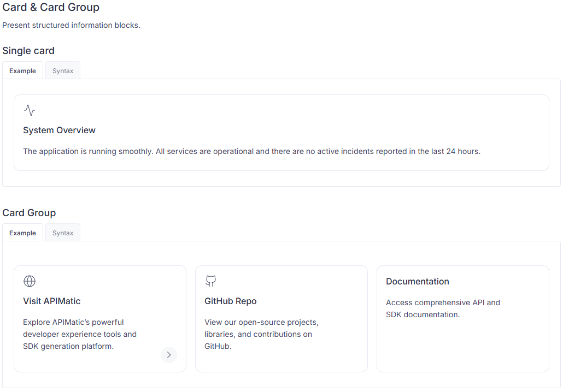The width and height of the screenshot is (563, 392).
Task: Select Example tab under Single card
Action: 22,71
